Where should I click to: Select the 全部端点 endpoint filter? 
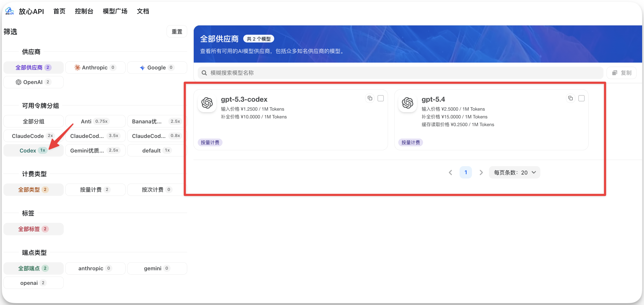point(33,268)
